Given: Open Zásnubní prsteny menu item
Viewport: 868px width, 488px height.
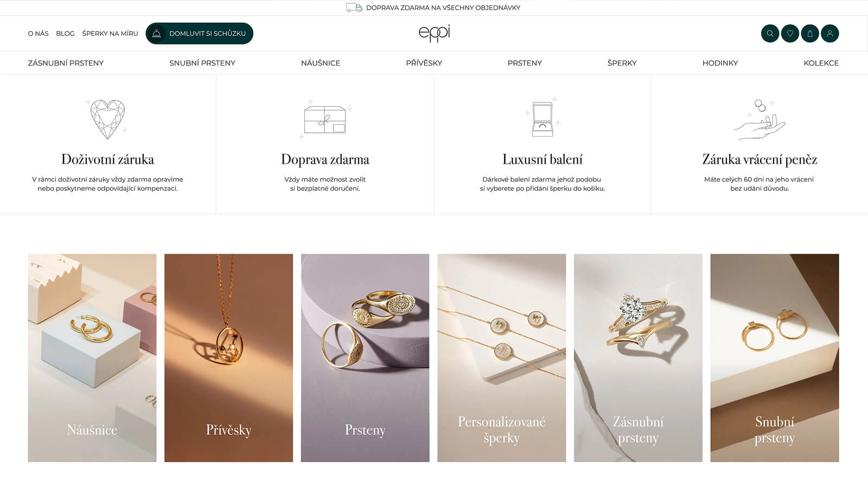Looking at the screenshot, I should click(x=66, y=63).
